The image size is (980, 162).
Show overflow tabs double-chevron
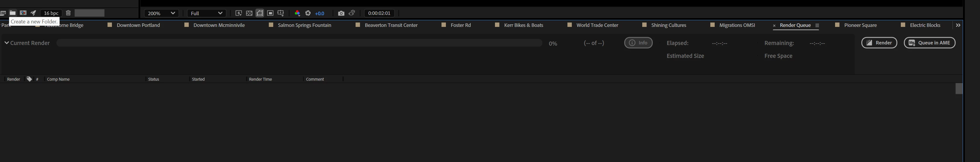click(x=958, y=25)
